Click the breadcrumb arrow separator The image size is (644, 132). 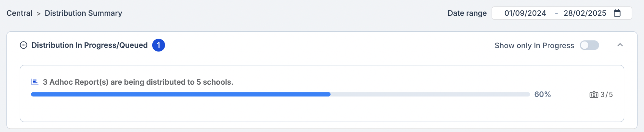39,14
